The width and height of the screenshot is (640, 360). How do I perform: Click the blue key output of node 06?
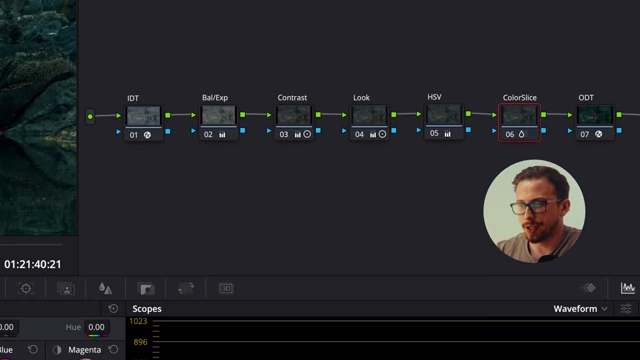coord(544,131)
